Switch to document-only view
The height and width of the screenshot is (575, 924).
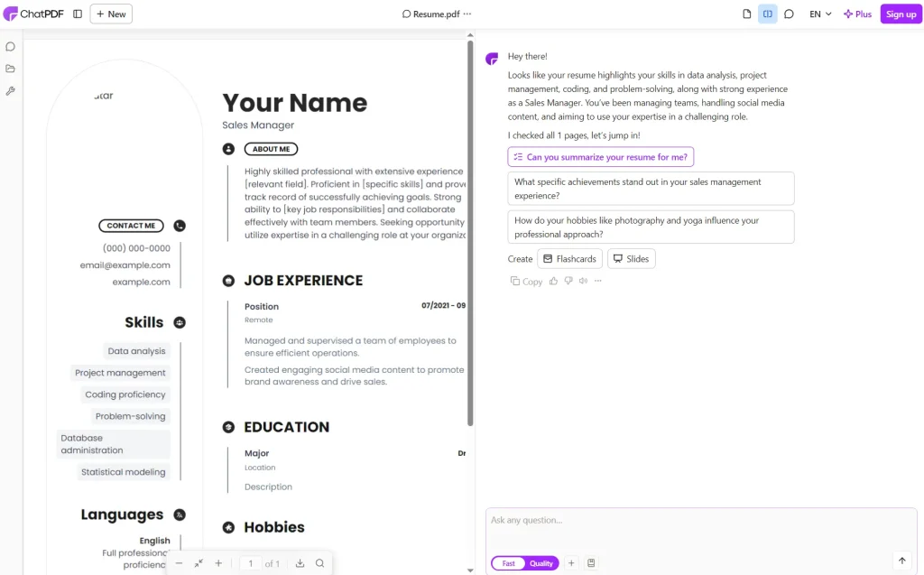click(x=746, y=14)
